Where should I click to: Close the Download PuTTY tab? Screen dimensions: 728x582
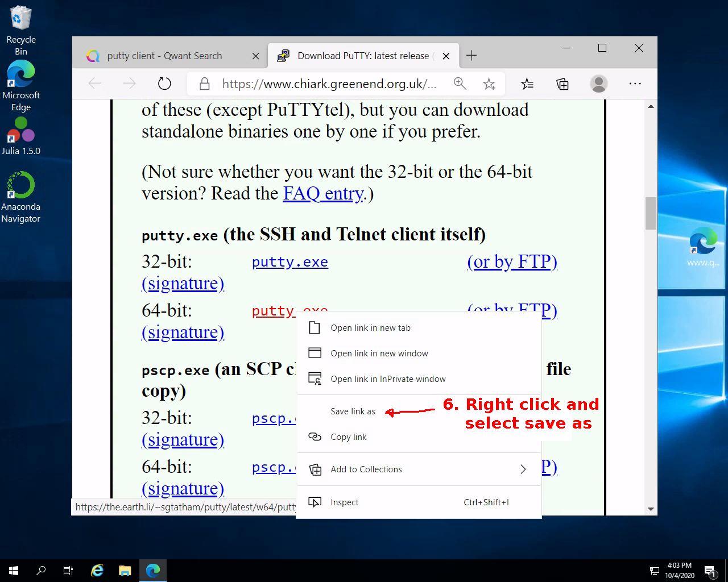pyautogui.click(x=446, y=56)
